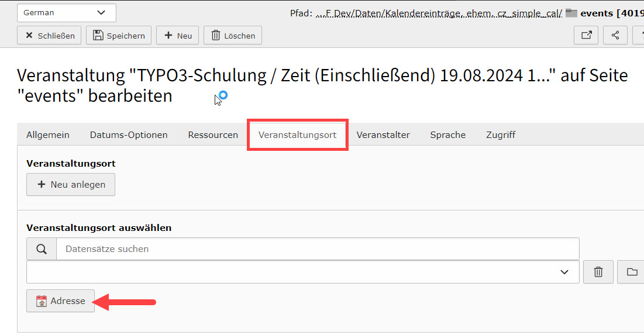This screenshot has width=644, height=335.
Task: Expand the Veranstaltungsort selection dropdown
Action: (x=302, y=272)
